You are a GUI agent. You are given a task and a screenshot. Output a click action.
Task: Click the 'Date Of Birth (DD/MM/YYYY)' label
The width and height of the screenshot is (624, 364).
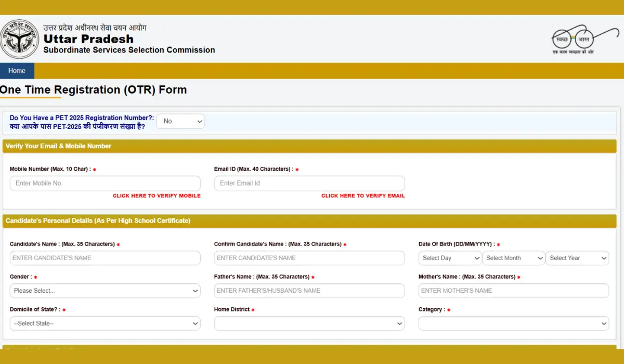click(457, 244)
